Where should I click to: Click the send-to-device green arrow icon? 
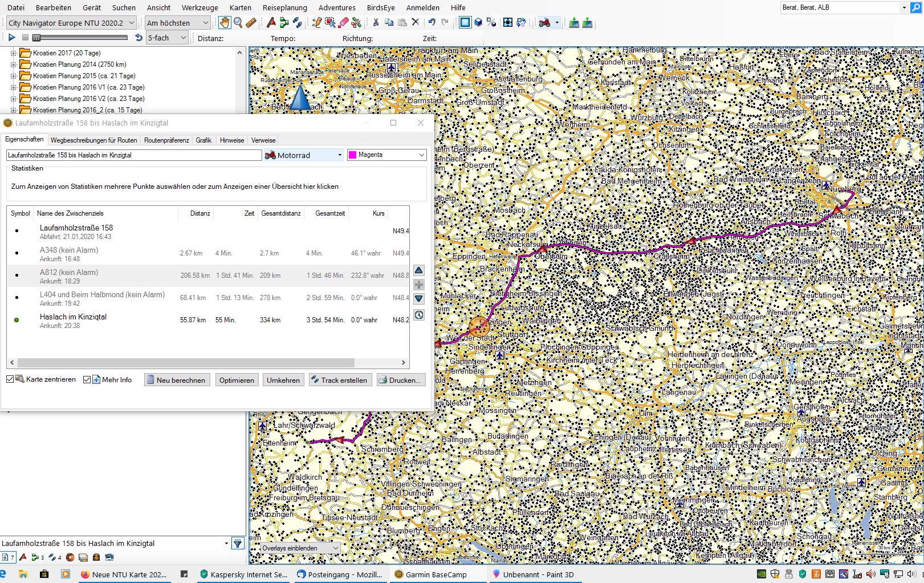click(574, 23)
